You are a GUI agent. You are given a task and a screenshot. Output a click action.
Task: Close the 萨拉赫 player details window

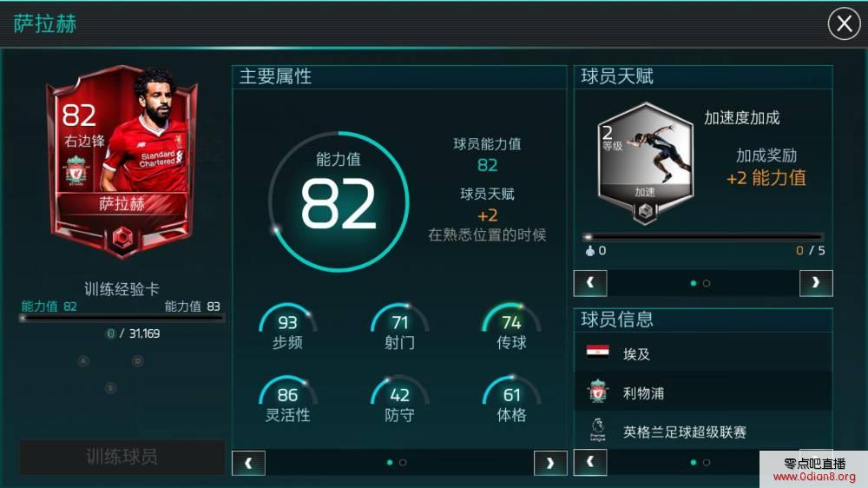(x=844, y=23)
